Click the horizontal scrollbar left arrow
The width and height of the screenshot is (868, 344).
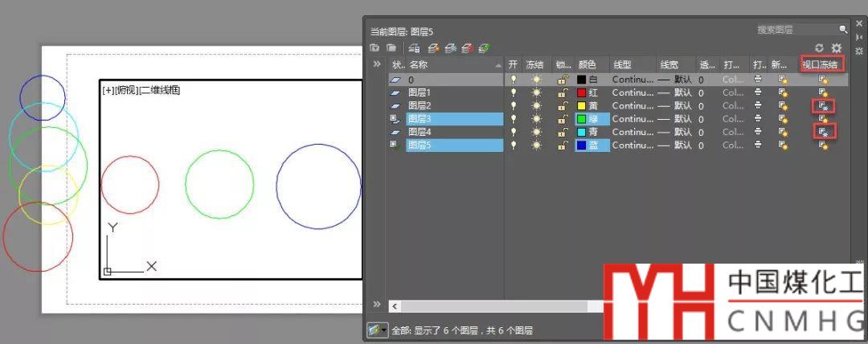pos(395,305)
